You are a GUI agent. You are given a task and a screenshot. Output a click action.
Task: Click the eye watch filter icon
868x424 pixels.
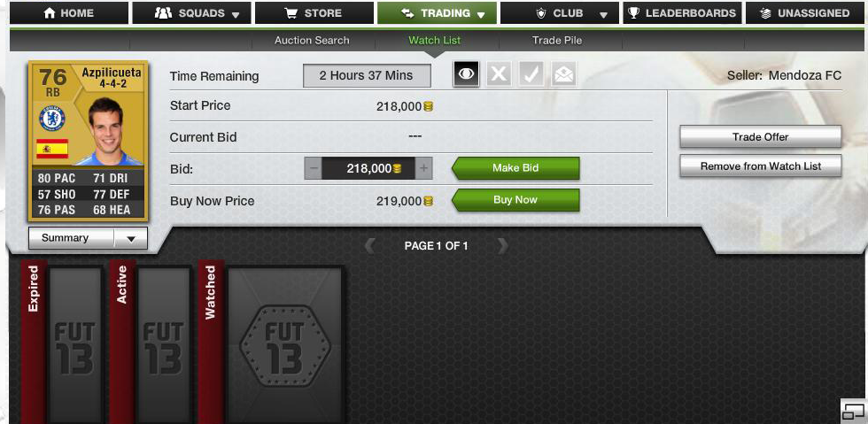(466, 74)
